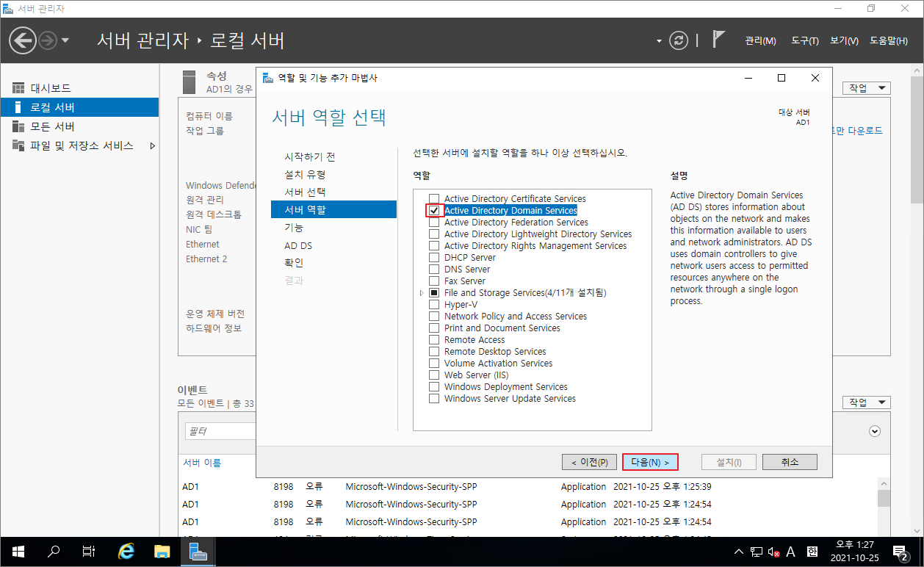The image size is (924, 567).
Task: Check Fax Server role
Action: click(434, 281)
